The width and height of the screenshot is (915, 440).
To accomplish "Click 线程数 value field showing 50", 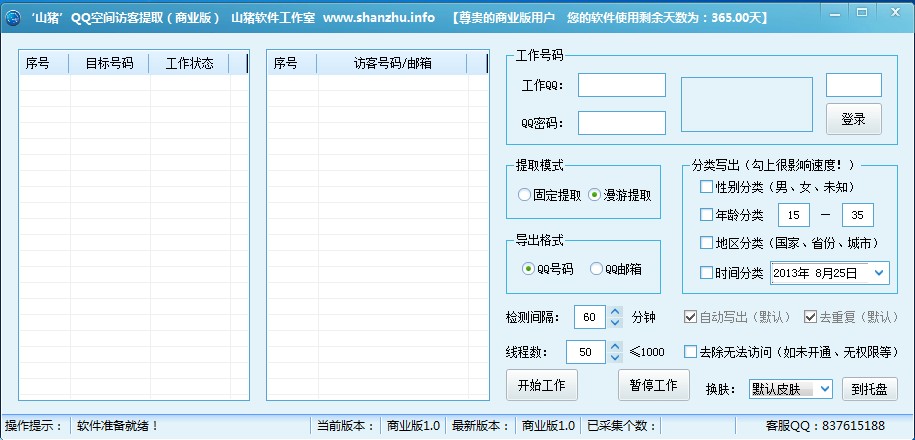I will [586, 352].
